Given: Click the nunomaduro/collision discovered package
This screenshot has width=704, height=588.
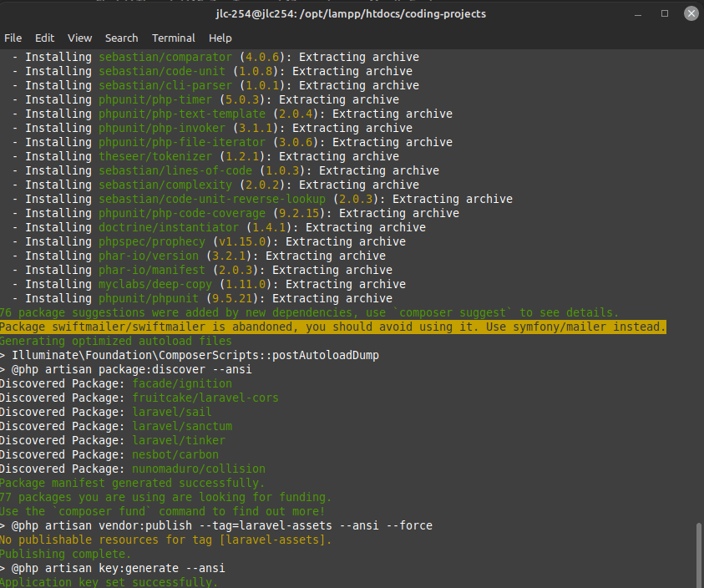Looking at the screenshot, I should coord(199,469).
